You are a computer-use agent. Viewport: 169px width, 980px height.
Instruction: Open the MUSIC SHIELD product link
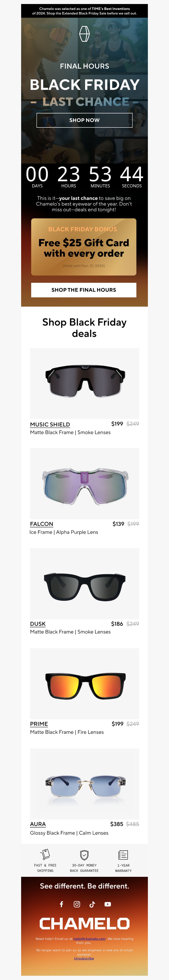click(50, 425)
